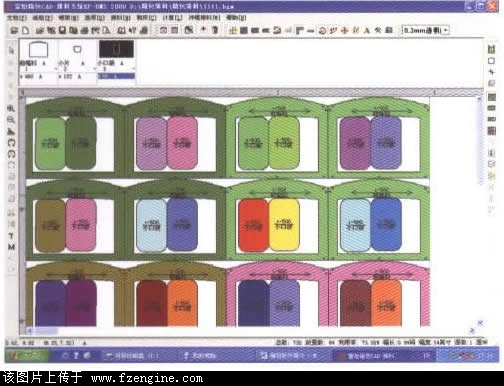
Task: Select the M tool in left toolbar
Action: 11,247
